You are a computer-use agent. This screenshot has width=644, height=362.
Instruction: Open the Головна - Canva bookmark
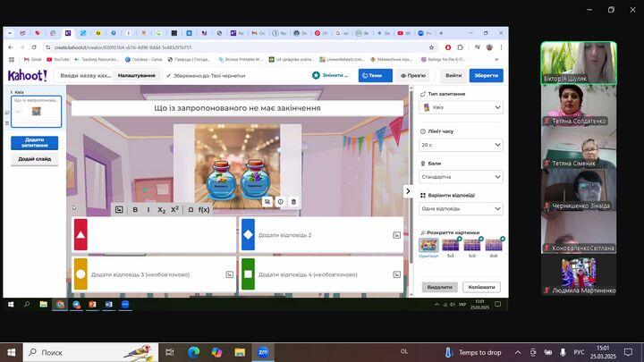click(144, 60)
